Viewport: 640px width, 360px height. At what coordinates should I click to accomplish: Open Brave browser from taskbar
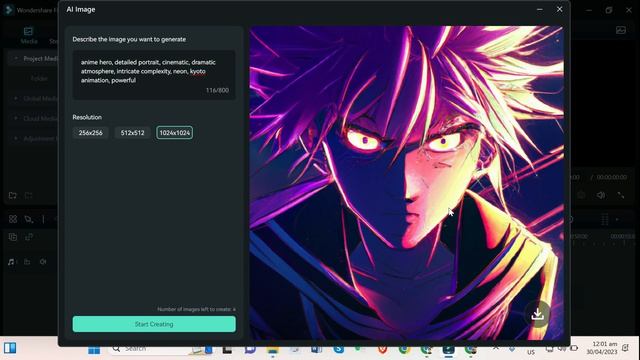tap(382, 350)
